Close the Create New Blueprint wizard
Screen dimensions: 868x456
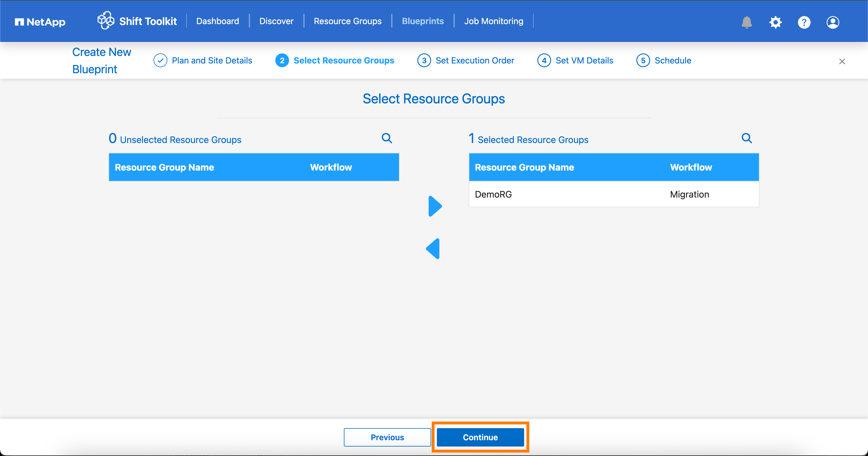click(x=842, y=61)
